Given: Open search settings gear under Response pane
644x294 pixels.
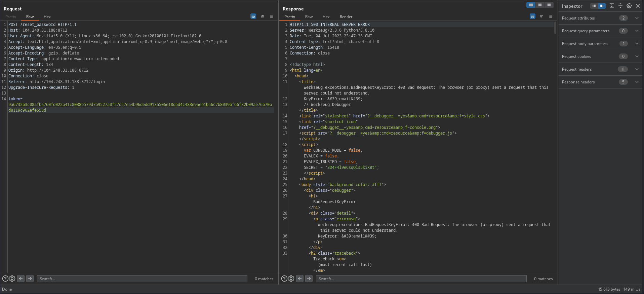Looking at the screenshot, I should click(291, 279).
